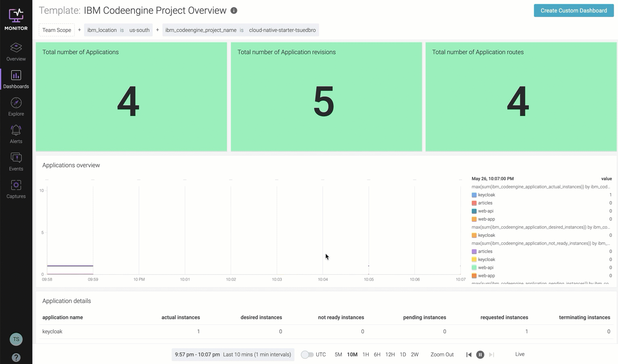Click the 10:04 tick on chart axis
The width and height of the screenshot is (618, 364).
tap(323, 280)
